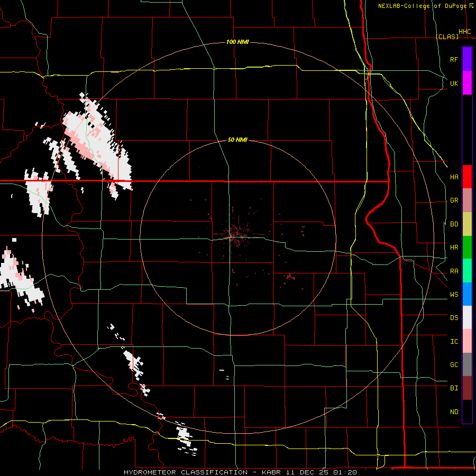
Task: Click the HA legend label
Action: 454,177
